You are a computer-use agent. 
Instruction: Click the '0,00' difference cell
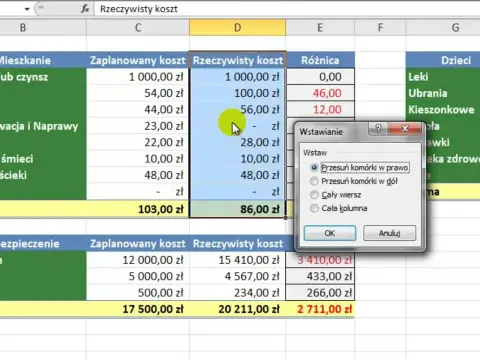click(320, 77)
